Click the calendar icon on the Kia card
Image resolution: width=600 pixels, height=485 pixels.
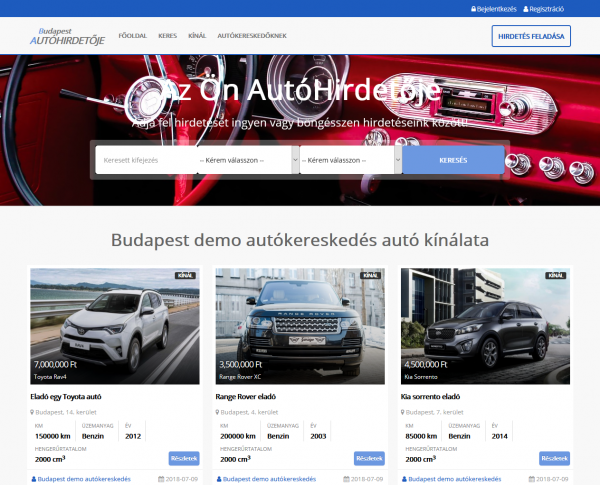pos(532,479)
